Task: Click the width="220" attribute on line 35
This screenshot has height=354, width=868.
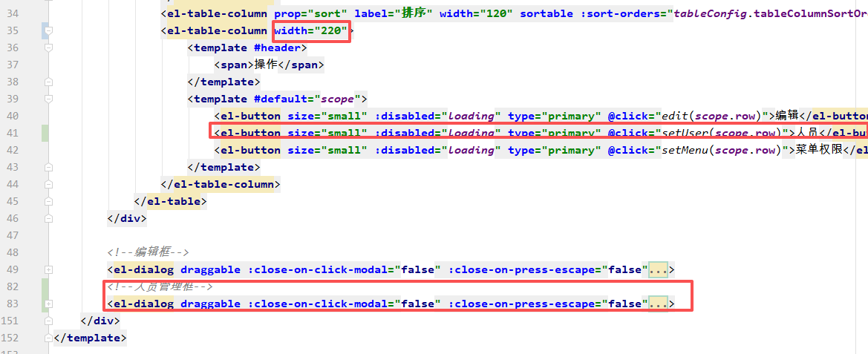Action: click(311, 30)
